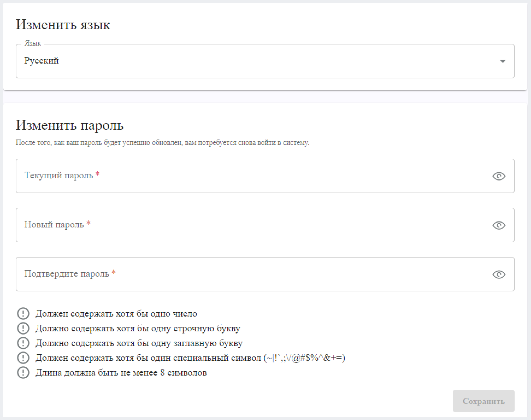The image size is (531, 420).
Task: Reveal the new password with eye icon
Action: pos(499,225)
